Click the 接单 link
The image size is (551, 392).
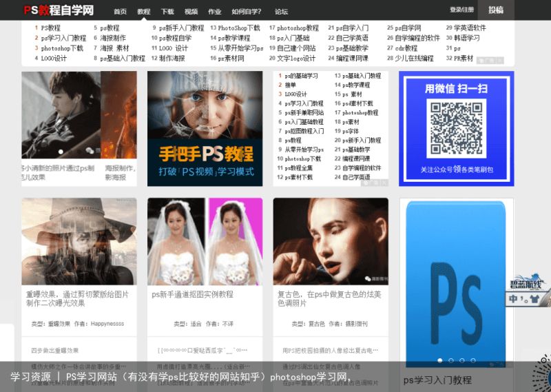tap(290, 85)
